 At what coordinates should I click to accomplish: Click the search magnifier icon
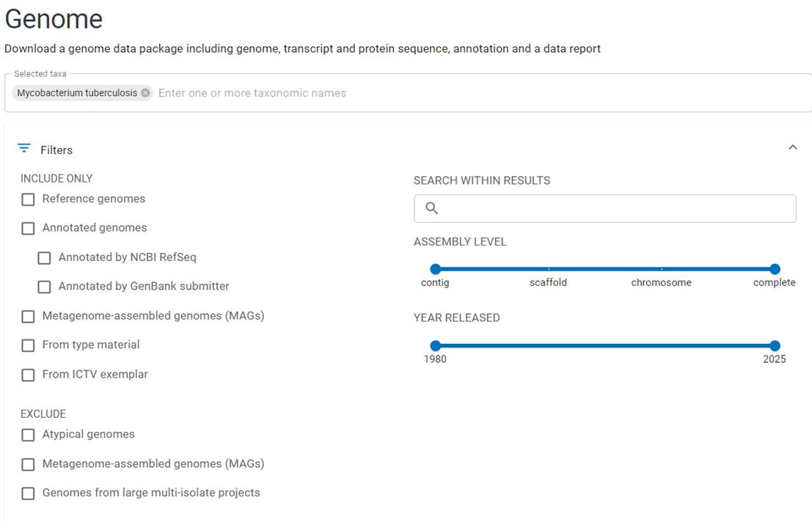(431, 208)
